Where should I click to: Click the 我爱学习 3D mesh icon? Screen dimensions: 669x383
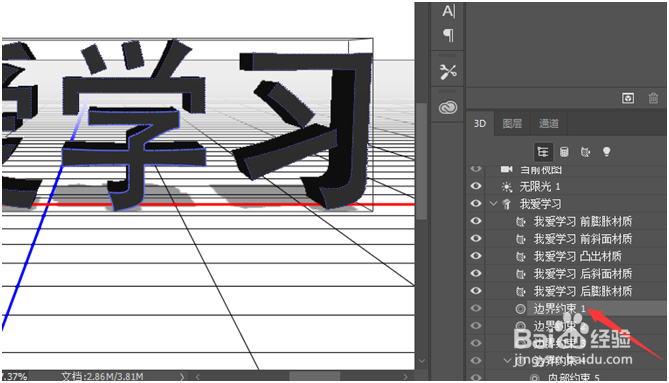click(x=506, y=204)
